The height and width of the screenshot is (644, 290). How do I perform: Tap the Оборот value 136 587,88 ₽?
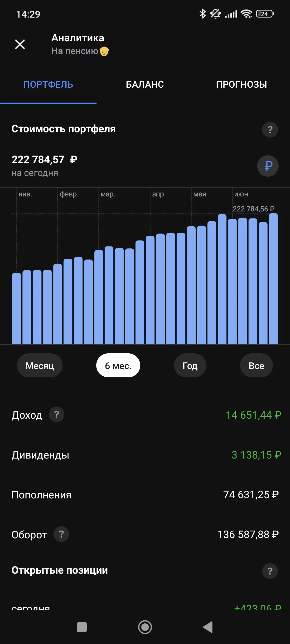coord(248,535)
